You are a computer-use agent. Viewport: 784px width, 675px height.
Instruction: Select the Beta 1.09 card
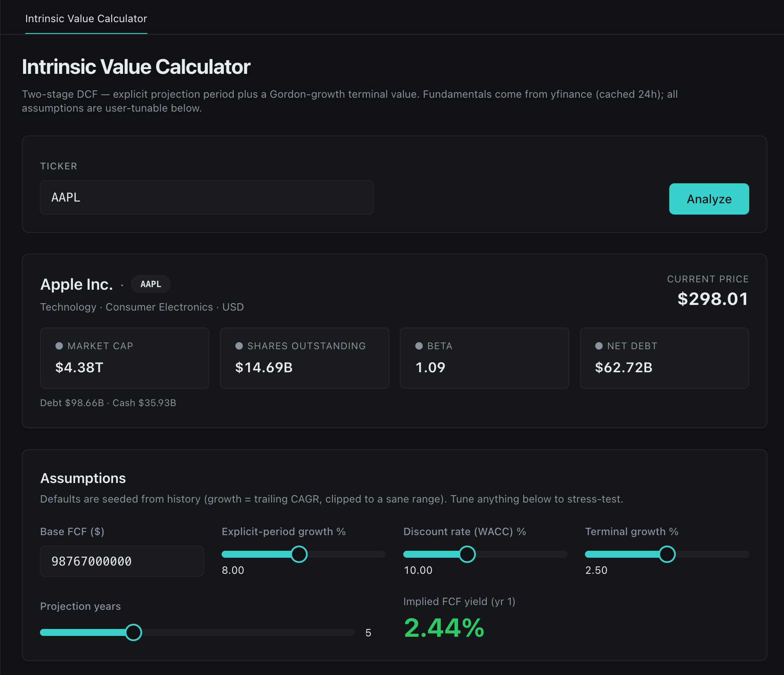485,358
